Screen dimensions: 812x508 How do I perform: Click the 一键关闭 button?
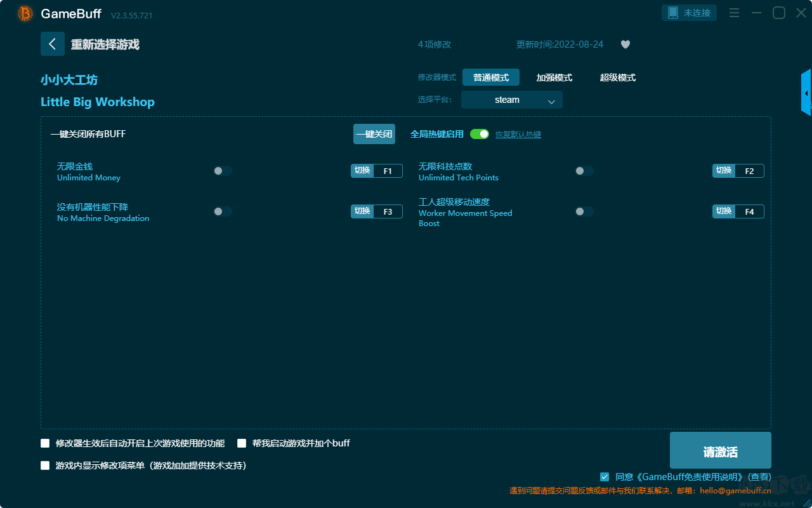(374, 134)
